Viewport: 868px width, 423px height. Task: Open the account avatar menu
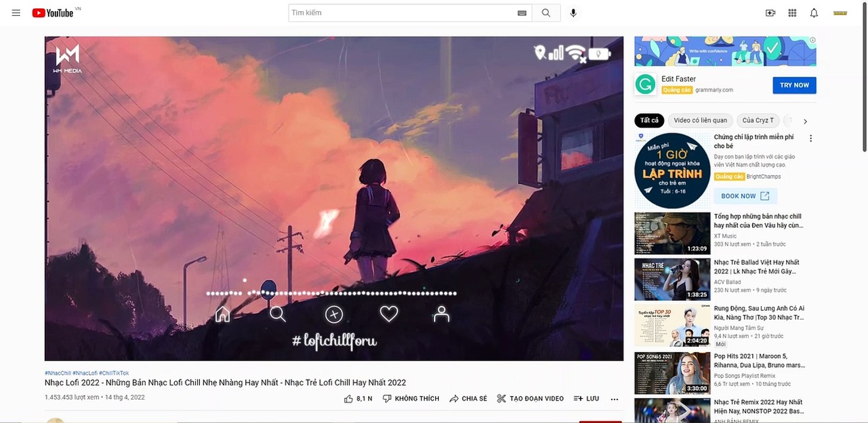pos(840,13)
